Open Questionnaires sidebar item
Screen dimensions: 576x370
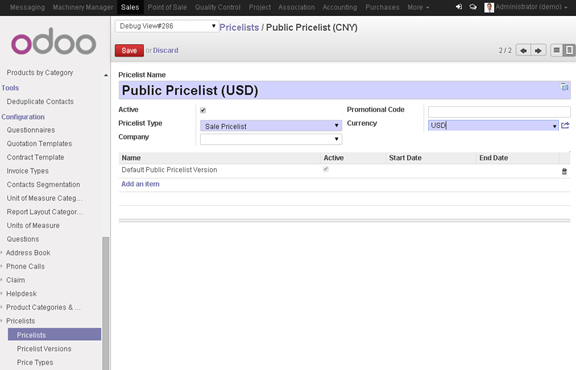point(31,130)
